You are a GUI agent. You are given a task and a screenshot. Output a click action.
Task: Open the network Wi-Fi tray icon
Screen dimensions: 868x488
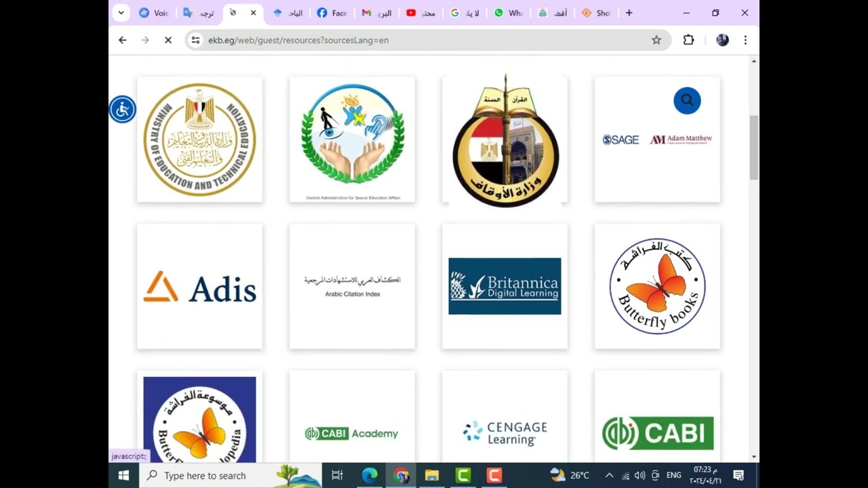click(625, 476)
